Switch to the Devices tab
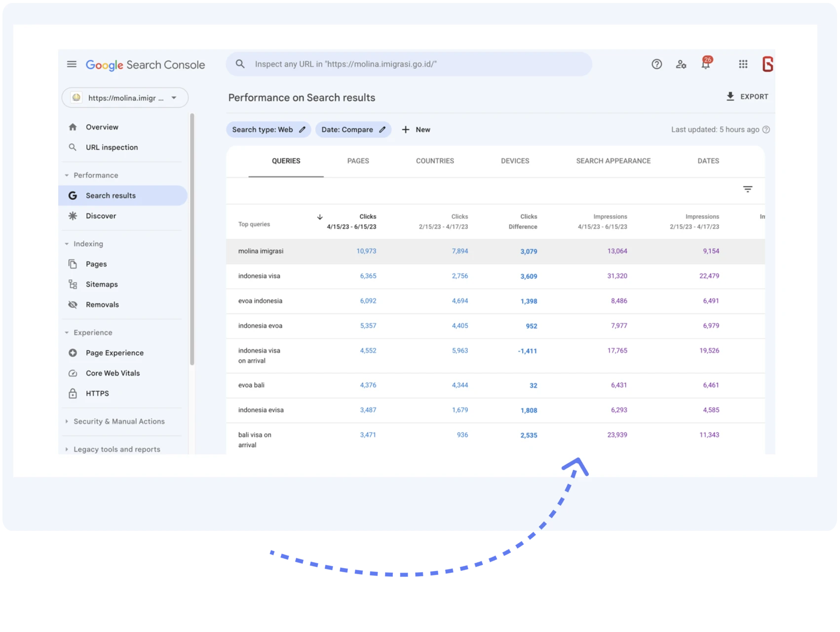Viewport: 840px width, 632px height. click(x=515, y=161)
